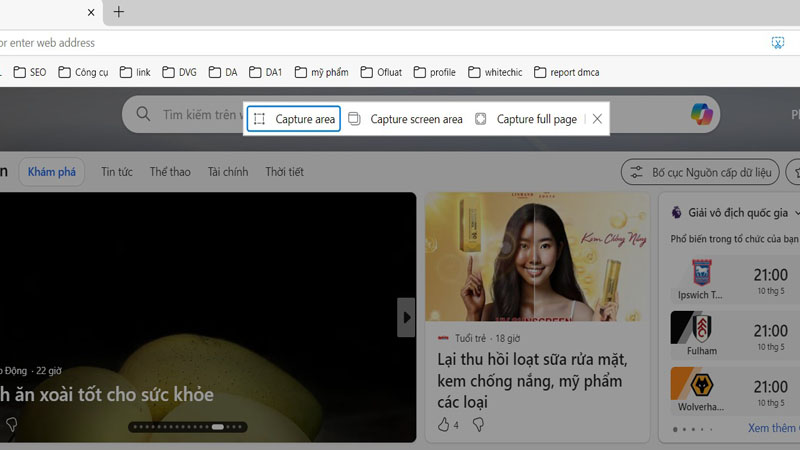Image resolution: width=800 pixels, height=450 pixels.
Task: Dislike the mango article
Action: pyautogui.click(x=11, y=424)
